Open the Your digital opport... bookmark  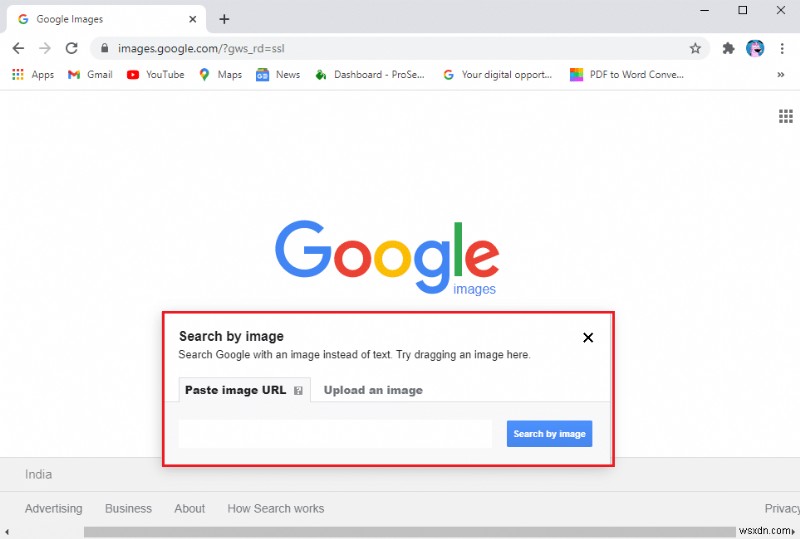497,75
